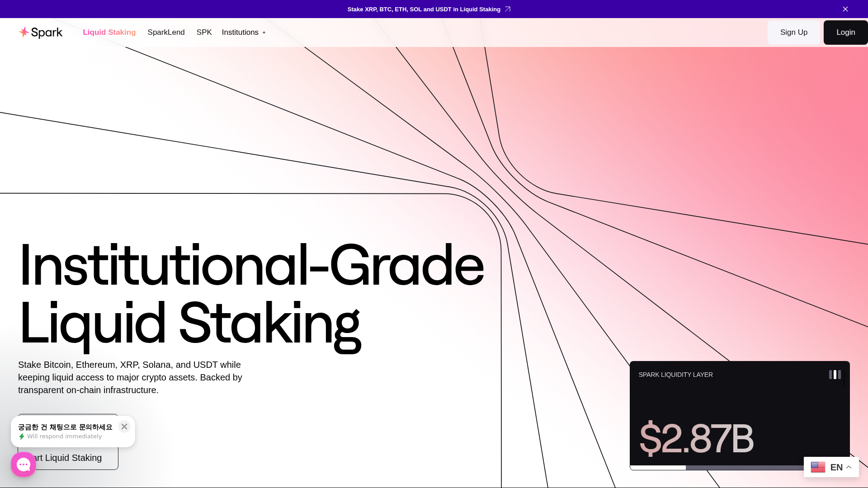The image size is (868, 488).
Task: Open the Stake XRP, BTC announcement link
Action: coord(424,9)
